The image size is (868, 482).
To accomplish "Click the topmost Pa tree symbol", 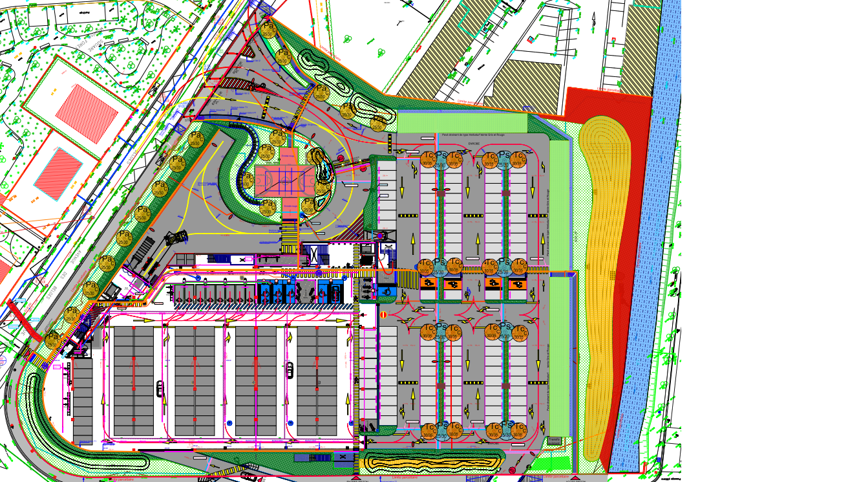I will pos(268,29).
